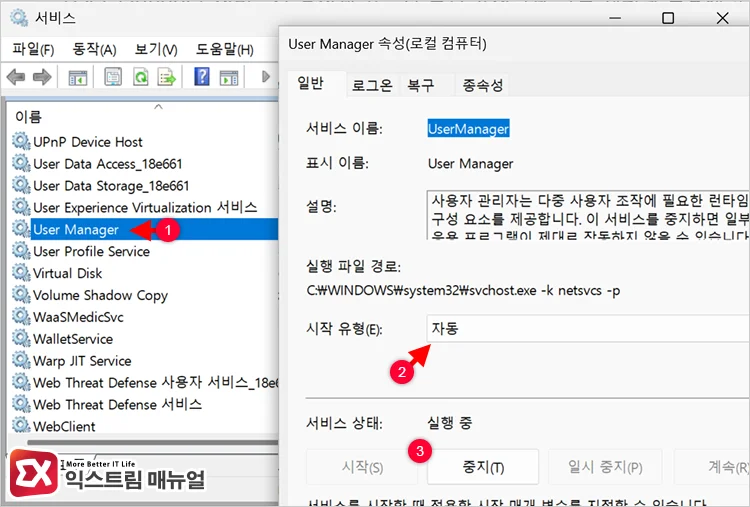Click the gear icon beside WebClient
This screenshot has width=750, height=507.
coord(21,426)
